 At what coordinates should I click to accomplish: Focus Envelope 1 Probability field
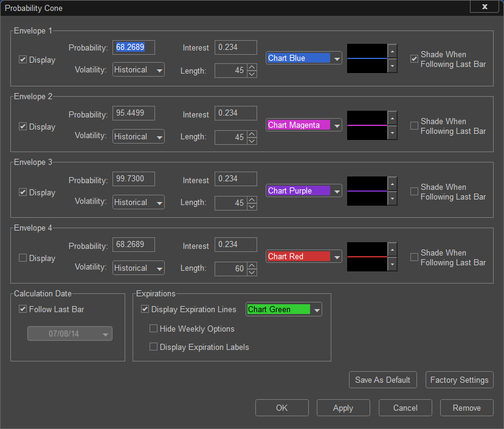coord(134,47)
